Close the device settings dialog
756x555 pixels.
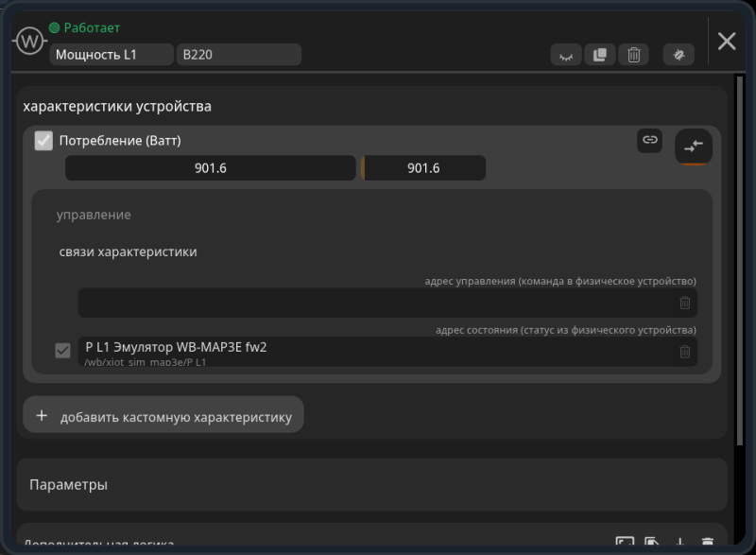pyautogui.click(x=727, y=41)
